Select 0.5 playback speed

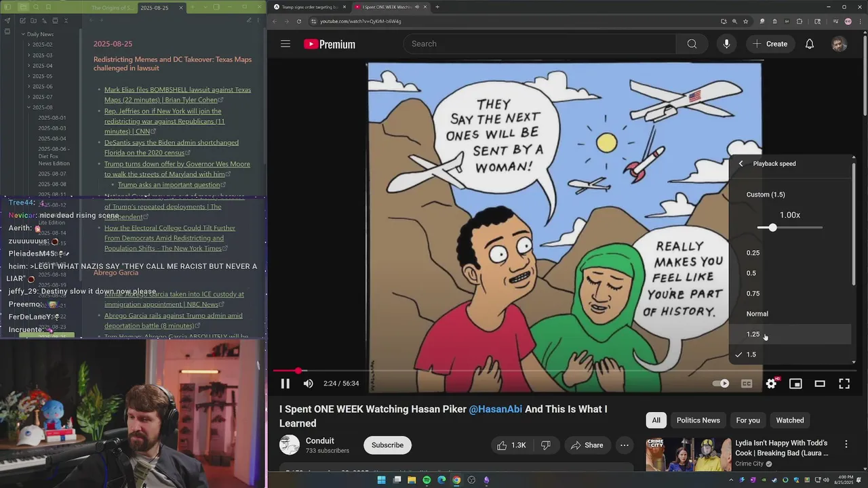click(790, 273)
